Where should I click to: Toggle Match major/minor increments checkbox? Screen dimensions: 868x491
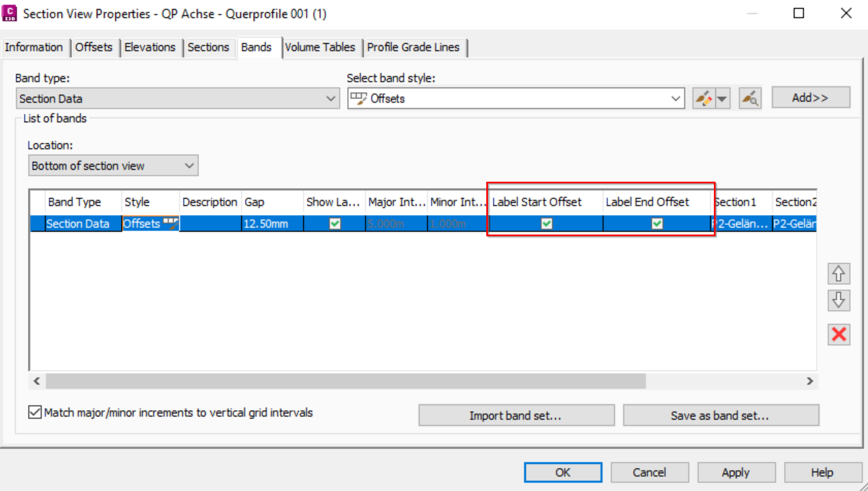click(35, 412)
